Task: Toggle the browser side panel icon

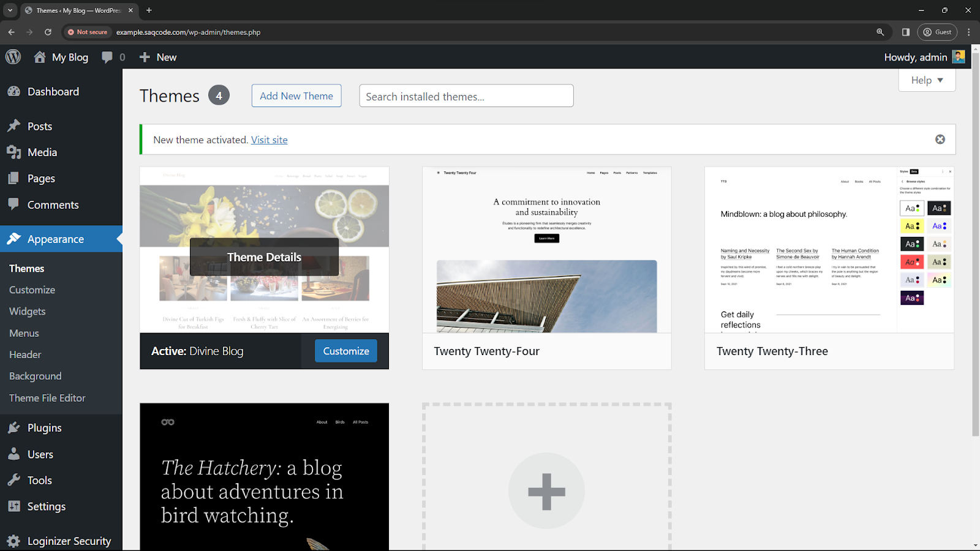Action: 906,32
